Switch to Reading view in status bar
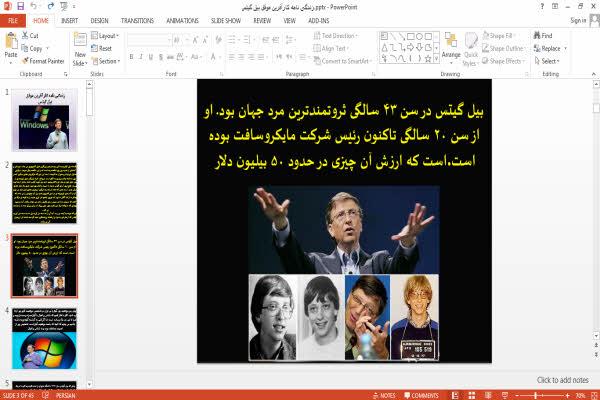Screen dimensions: 600x400 tap(488, 395)
